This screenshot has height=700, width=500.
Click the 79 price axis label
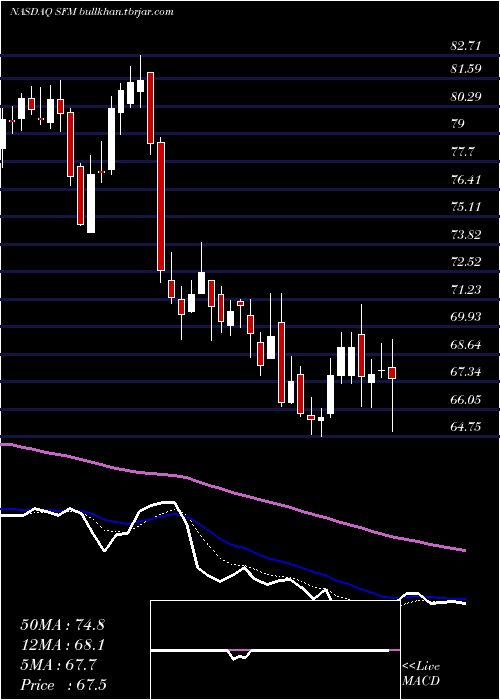[458, 124]
